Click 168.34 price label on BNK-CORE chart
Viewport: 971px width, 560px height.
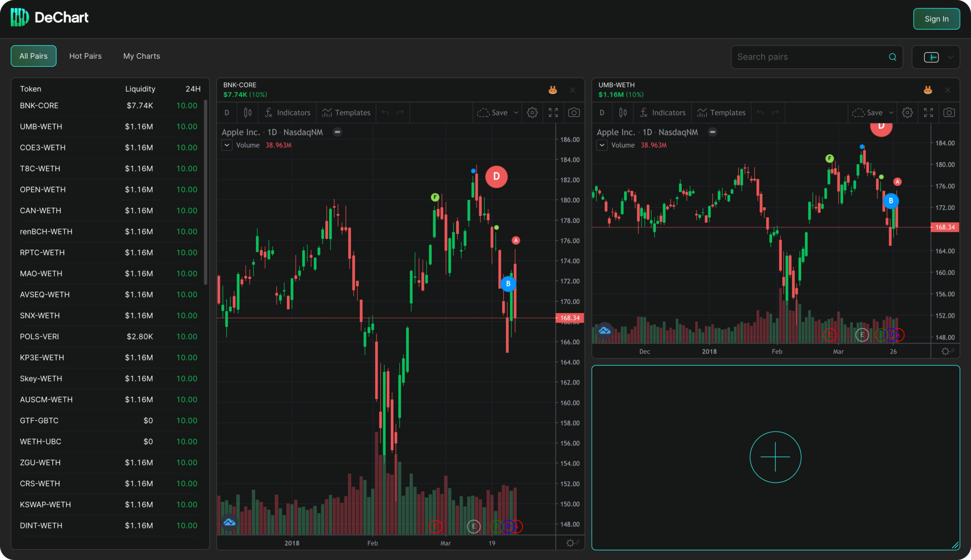click(569, 318)
